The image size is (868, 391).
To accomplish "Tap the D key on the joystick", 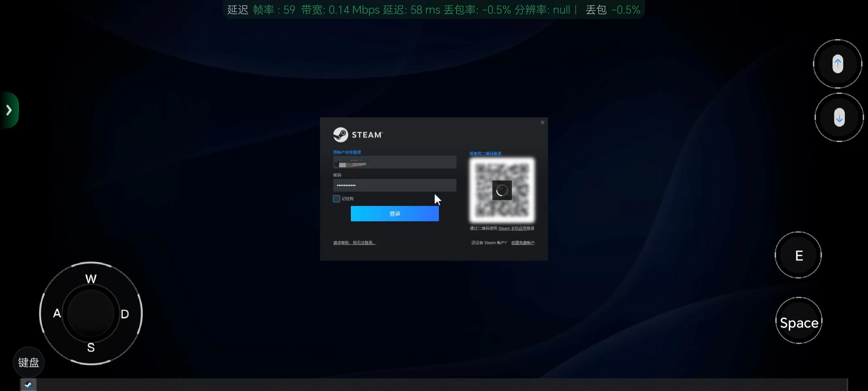I will [x=125, y=314].
